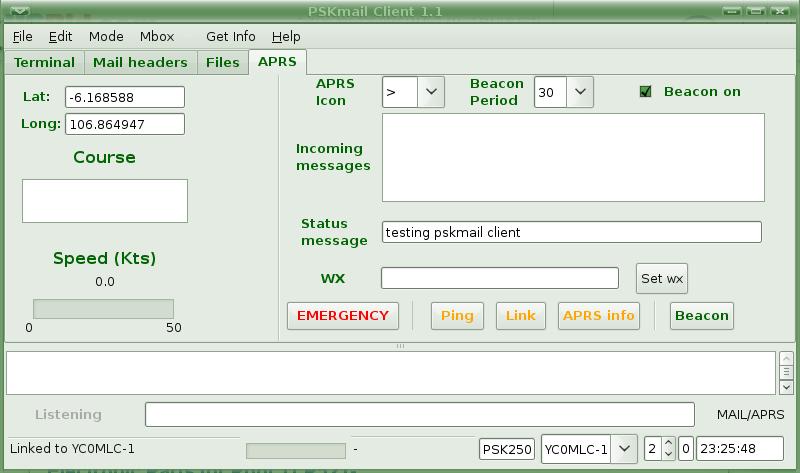Click the counter box showing 0
This screenshot has height=473, width=800.
pyautogui.click(x=686, y=449)
